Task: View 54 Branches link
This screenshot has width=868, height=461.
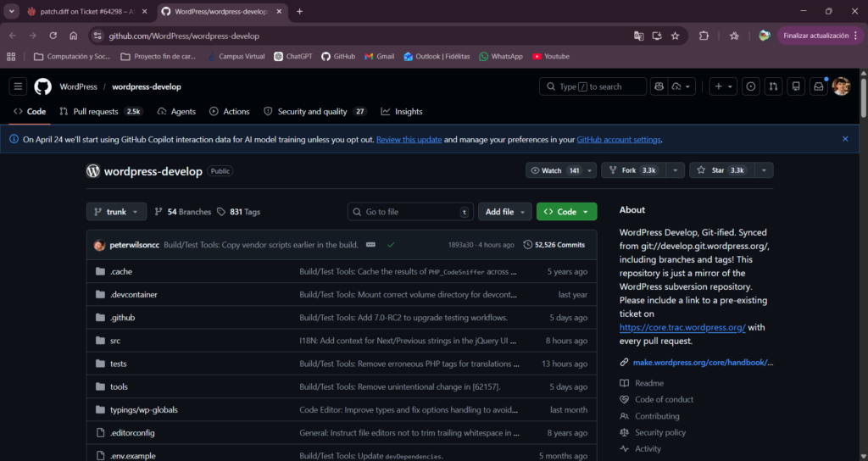Action: pos(183,211)
